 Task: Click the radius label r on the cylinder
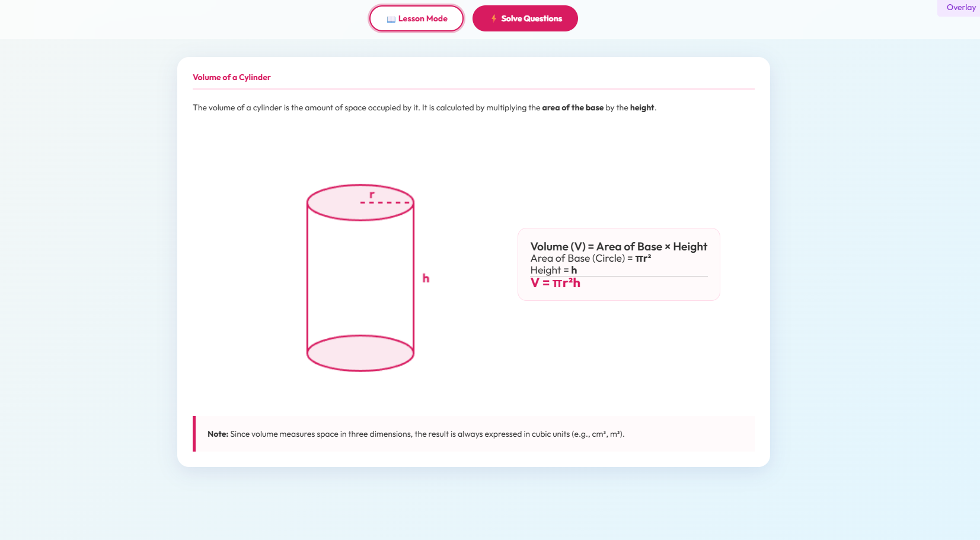pos(373,193)
